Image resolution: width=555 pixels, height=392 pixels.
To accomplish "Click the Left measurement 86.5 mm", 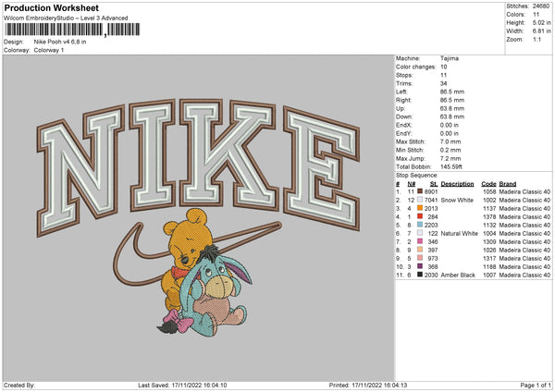I will tap(452, 92).
